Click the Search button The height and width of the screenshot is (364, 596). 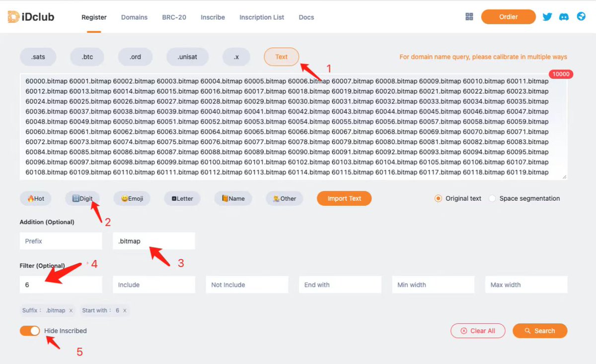(540, 331)
